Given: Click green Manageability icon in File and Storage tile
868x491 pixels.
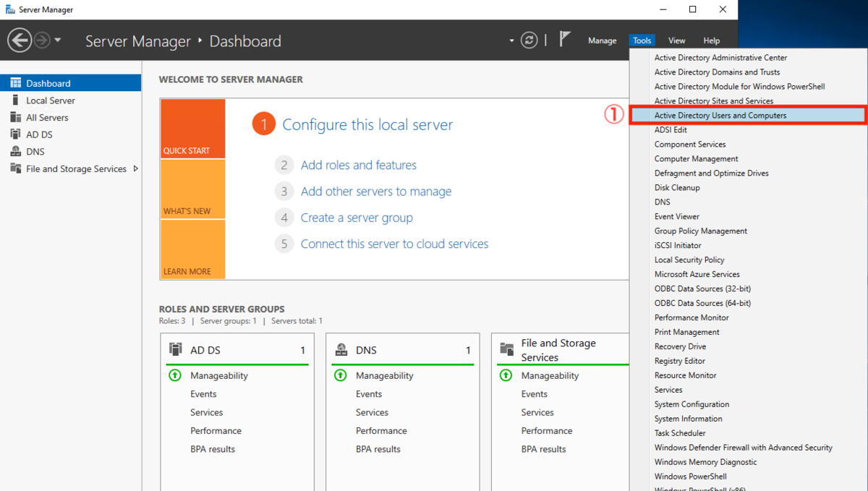Looking at the screenshot, I should (x=506, y=375).
